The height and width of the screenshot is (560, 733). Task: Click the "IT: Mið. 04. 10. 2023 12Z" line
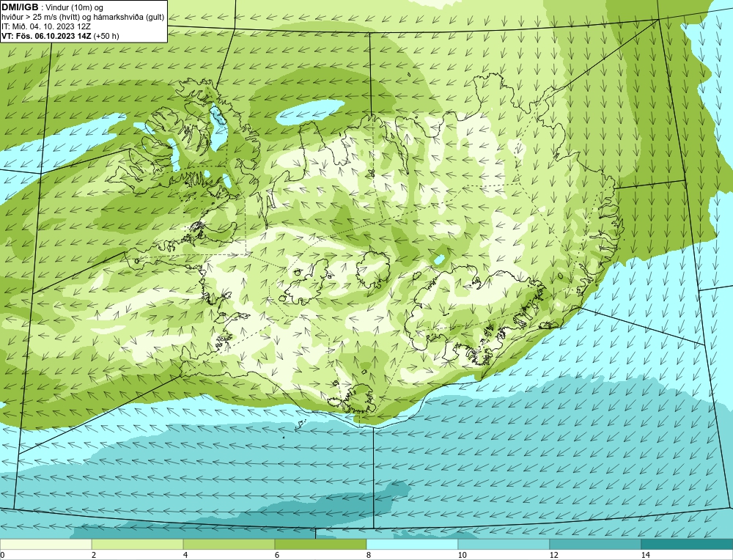45,26
